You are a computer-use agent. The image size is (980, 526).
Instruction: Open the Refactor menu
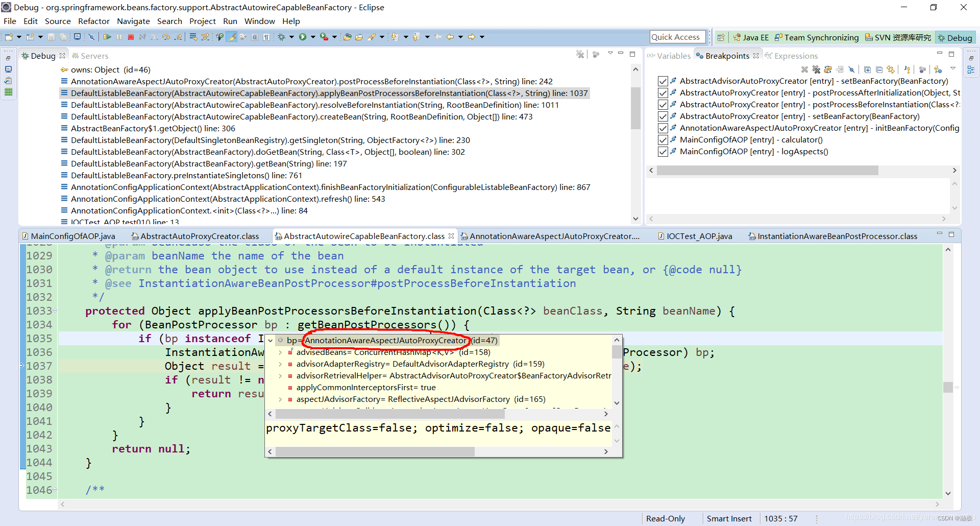(94, 21)
